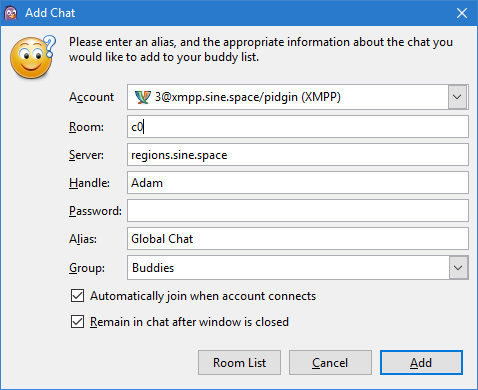Click the empty Password field
478x390 pixels.
[x=298, y=211]
